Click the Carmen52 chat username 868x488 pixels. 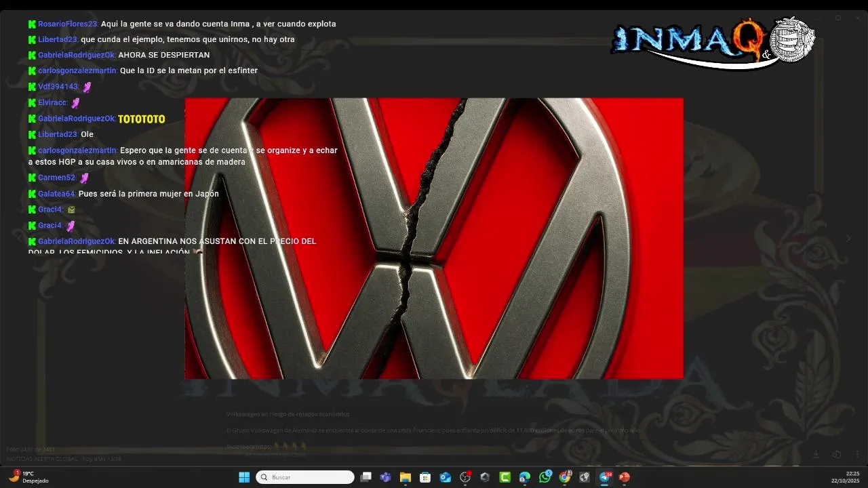coord(57,178)
